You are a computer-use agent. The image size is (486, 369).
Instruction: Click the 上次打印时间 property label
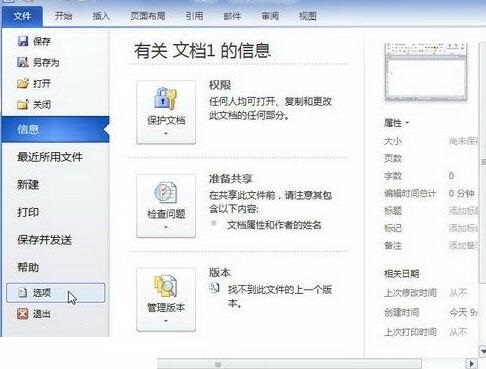pyautogui.click(x=410, y=332)
